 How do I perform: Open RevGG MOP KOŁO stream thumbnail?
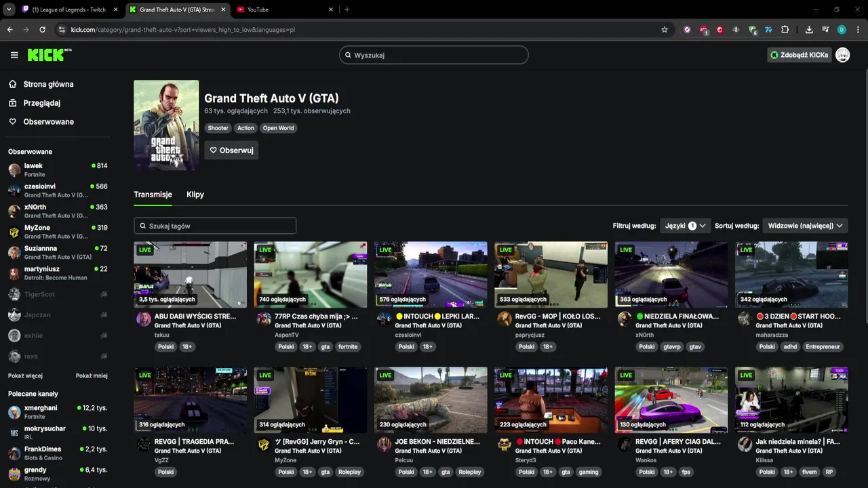[551, 274]
